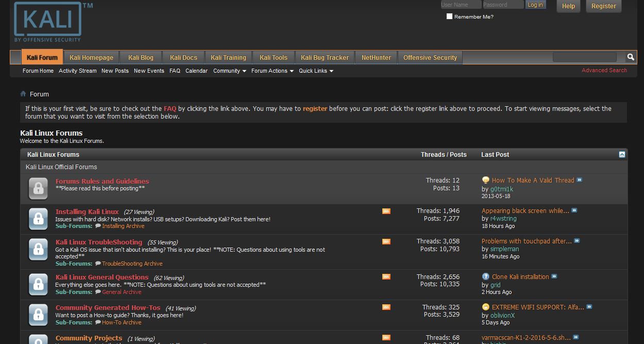Open the Forums Rules and Guidelines forum

[102, 181]
